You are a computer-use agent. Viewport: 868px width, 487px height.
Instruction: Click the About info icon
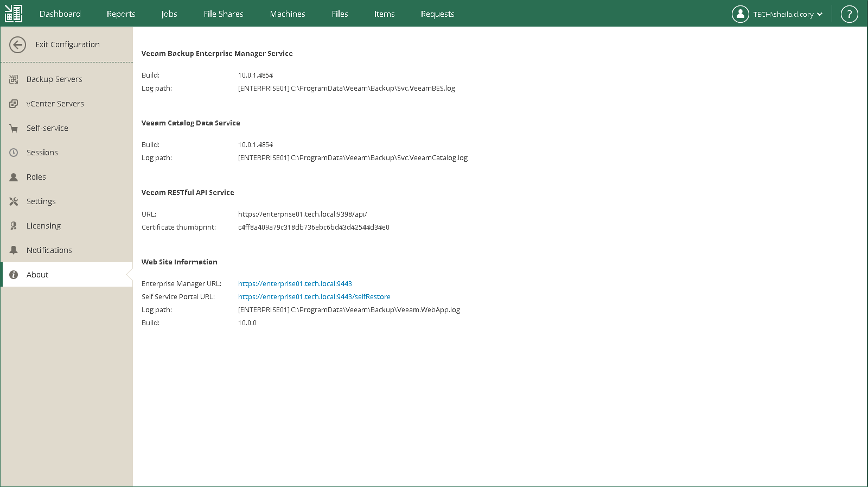(x=14, y=275)
